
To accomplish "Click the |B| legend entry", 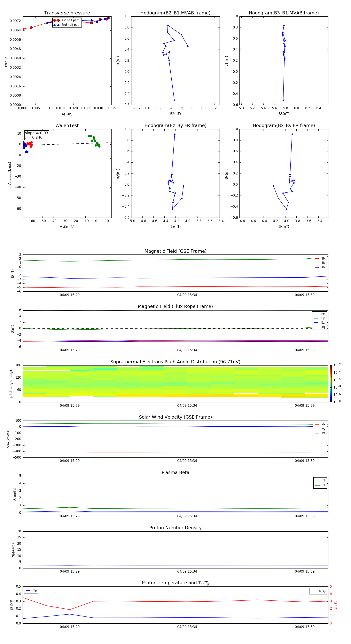I will 320,327.
